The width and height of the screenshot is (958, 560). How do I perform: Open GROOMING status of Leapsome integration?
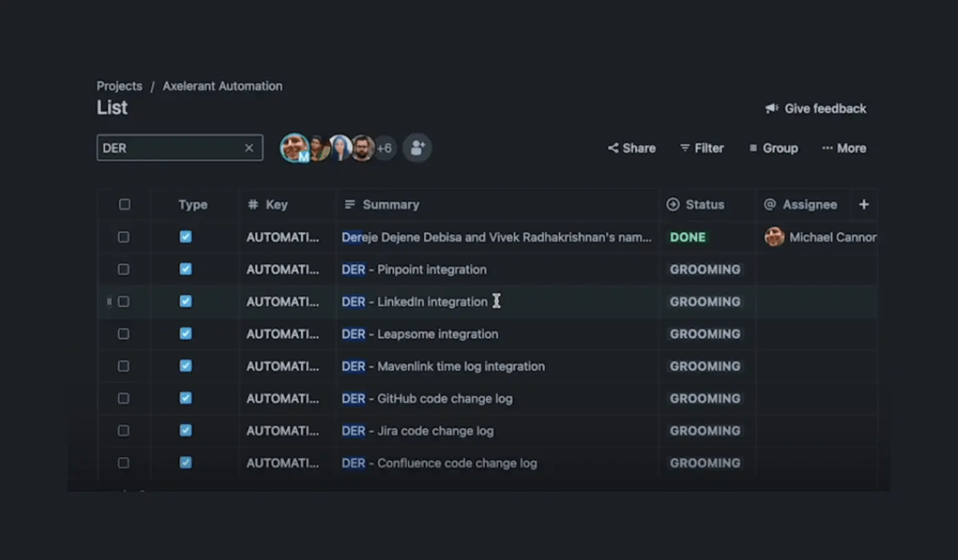pyautogui.click(x=705, y=334)
